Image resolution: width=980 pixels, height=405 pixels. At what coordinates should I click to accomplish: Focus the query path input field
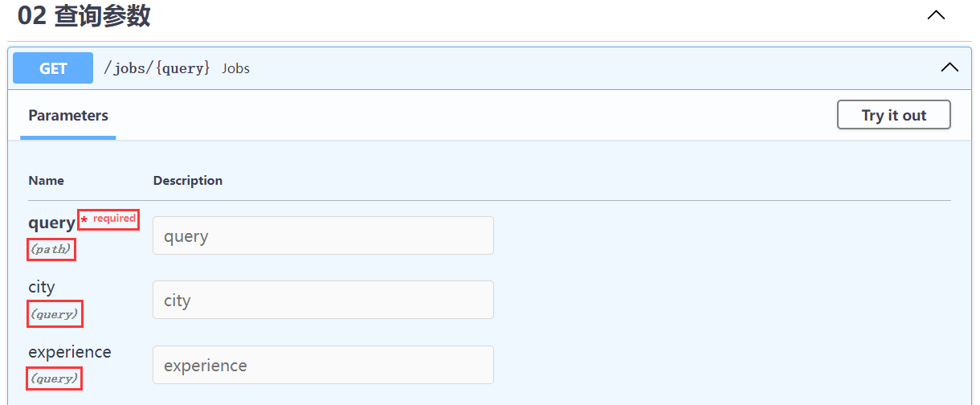pos(323,236)
